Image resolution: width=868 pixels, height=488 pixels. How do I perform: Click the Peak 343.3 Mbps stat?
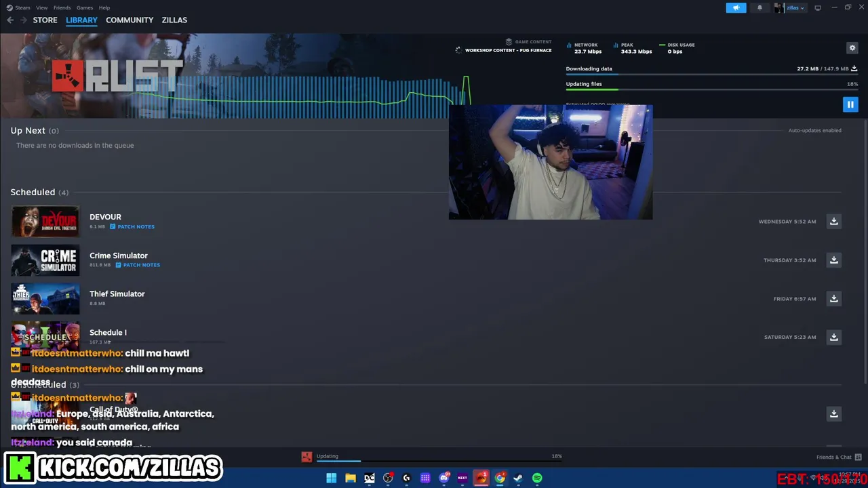point(633,48)
